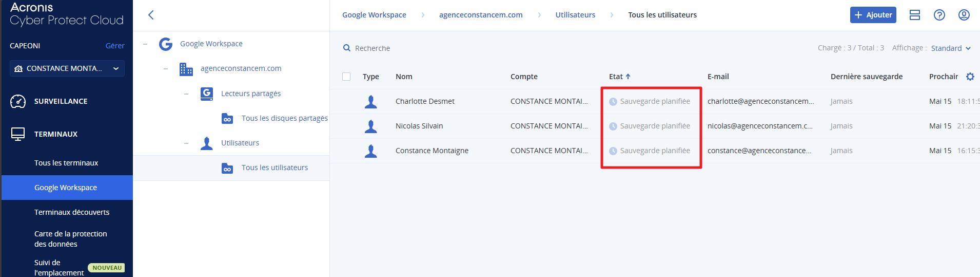Select Google Workspace in sidebar menu
The width and height of the screenshot is (980, 277).
pyautogui.click(x=67, y=188)
